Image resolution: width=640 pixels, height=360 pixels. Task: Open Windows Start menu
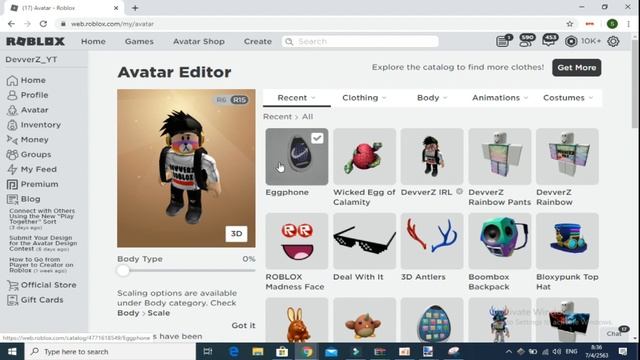12,351
